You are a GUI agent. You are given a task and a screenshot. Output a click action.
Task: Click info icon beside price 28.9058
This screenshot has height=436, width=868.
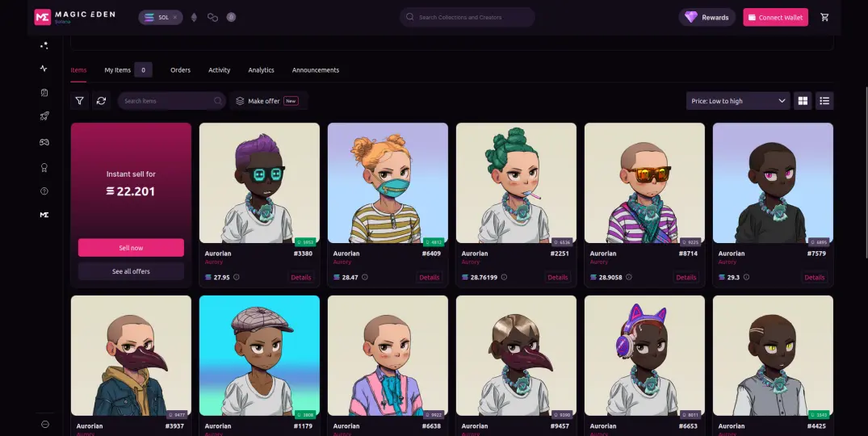tap(629, 277)
